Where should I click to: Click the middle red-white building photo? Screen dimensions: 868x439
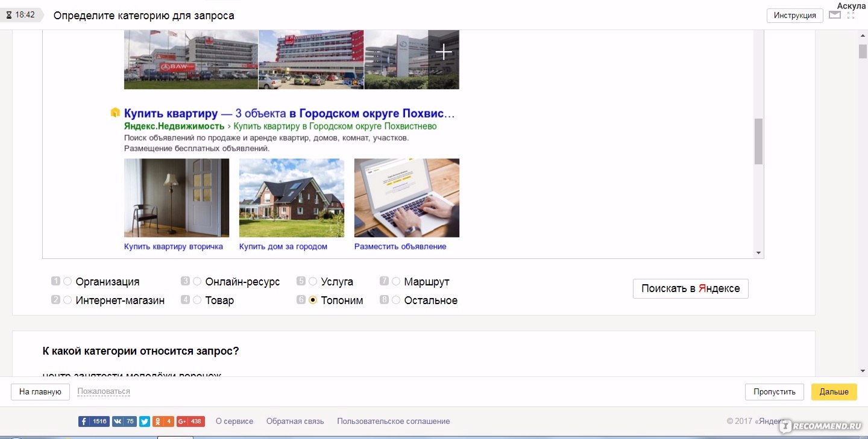(x=311, y=60)
